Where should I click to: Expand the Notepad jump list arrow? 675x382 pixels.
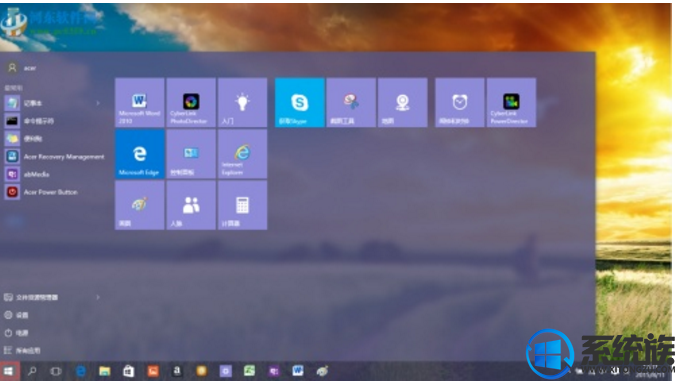coord(98,103)
